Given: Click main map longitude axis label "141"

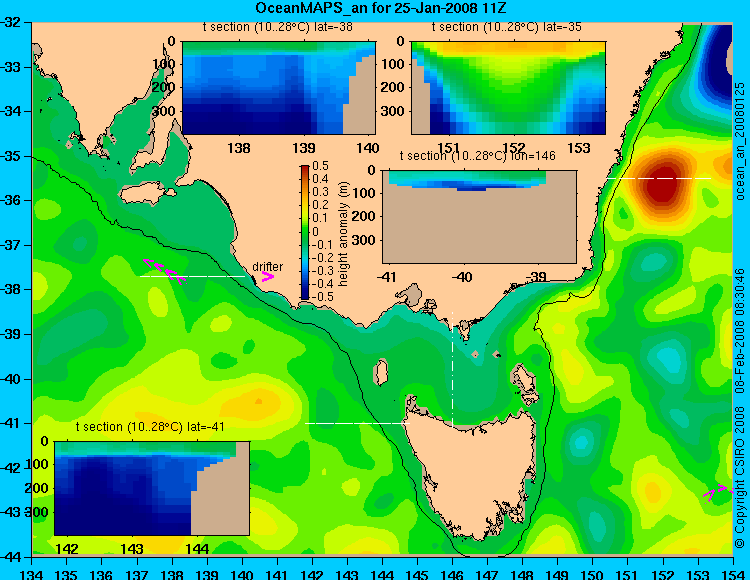Looking at the screenshot, I should pyautogui.click(x=277, y=574).
